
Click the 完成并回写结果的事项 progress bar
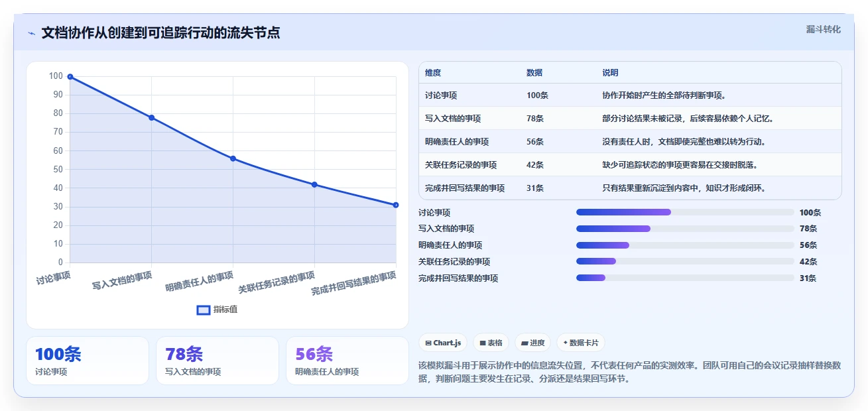click(x=685, y=278)
